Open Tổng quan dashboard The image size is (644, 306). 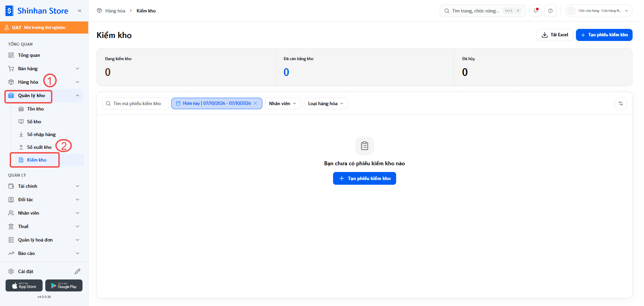(44, 55)
